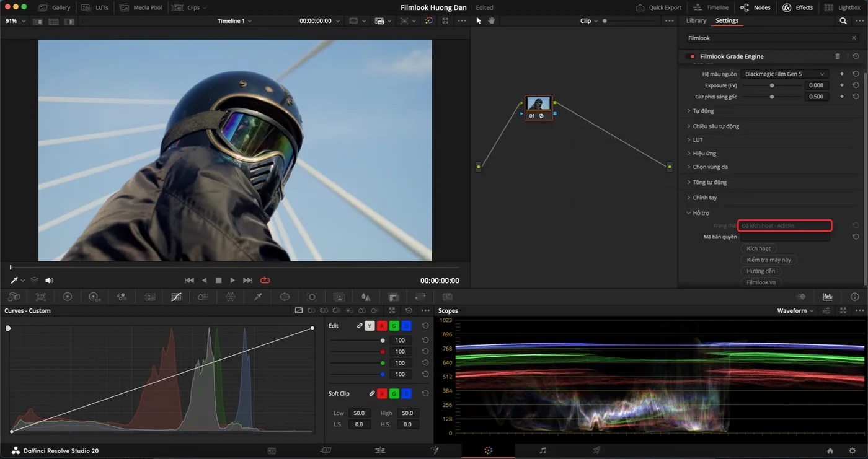868x459 pixels.
Task: Open the Gallery panel
Action: click(54, 7)
